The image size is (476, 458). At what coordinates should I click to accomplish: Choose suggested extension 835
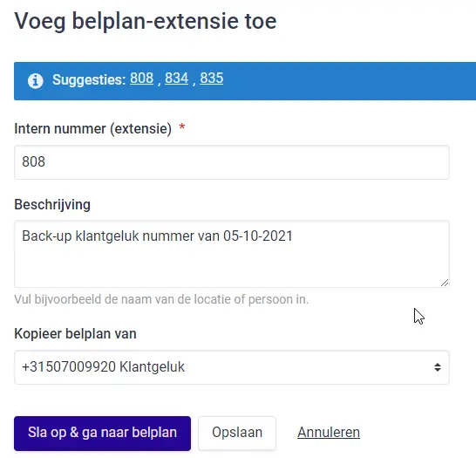click(212, 78)
